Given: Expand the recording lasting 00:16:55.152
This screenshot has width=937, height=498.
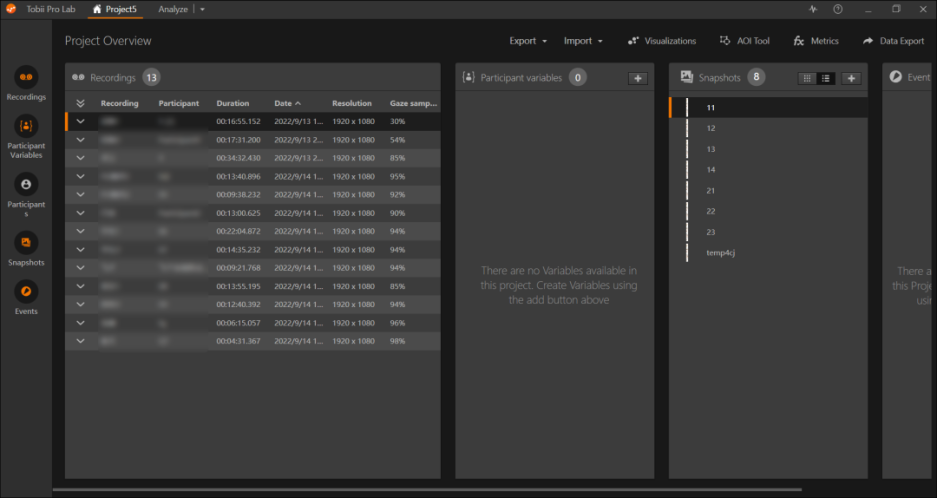Looking at the screenshot, I should coord(80,121).
